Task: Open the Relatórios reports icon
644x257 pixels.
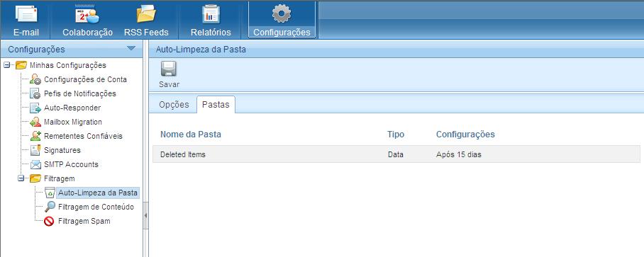Action: [211, 14]
